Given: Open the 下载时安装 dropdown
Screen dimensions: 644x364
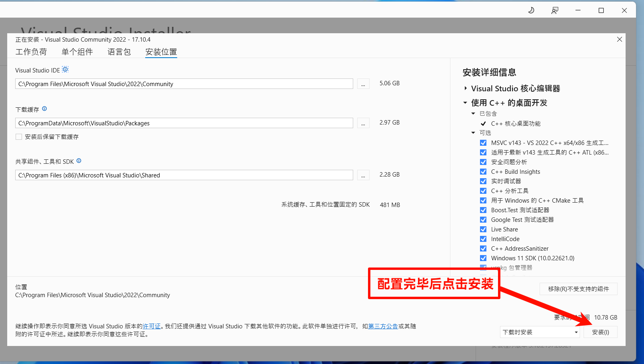Looking at the screenshot, I should 540,332.
